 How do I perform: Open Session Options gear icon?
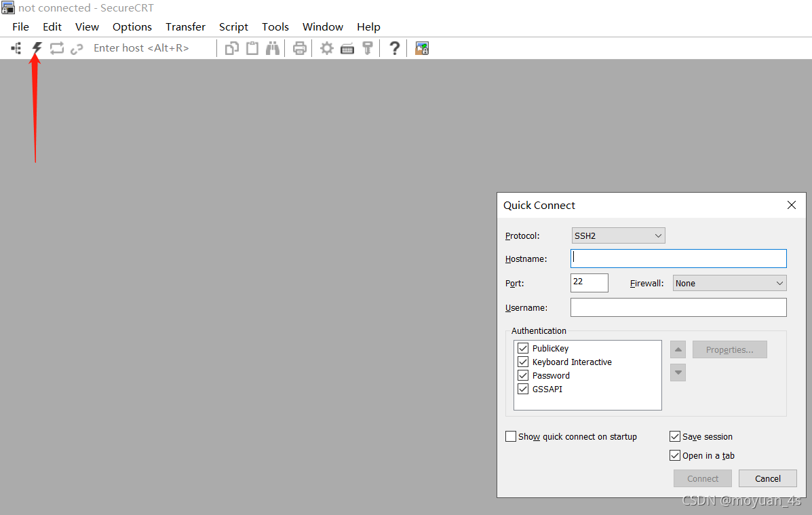click(326, 48)
